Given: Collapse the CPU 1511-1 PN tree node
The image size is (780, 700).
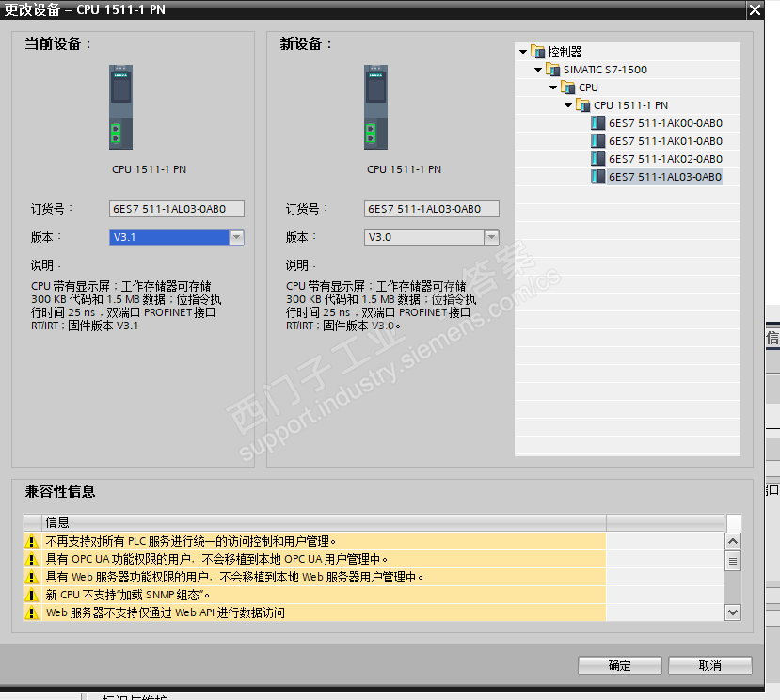Looking at the screenshot, I should (568, 105).
